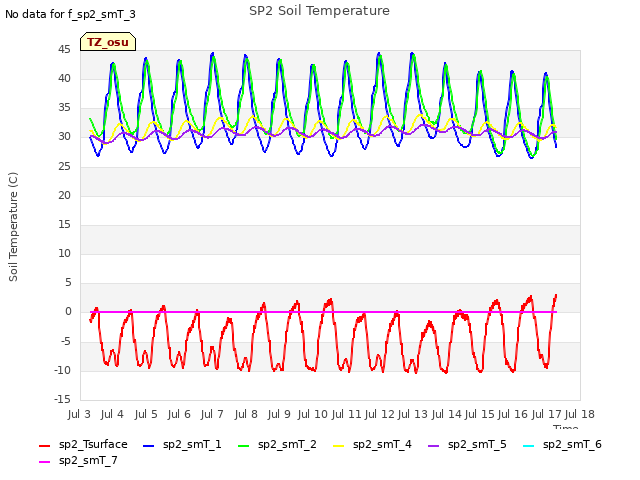Click the 5 y-axis tick label

coord(68,282)
